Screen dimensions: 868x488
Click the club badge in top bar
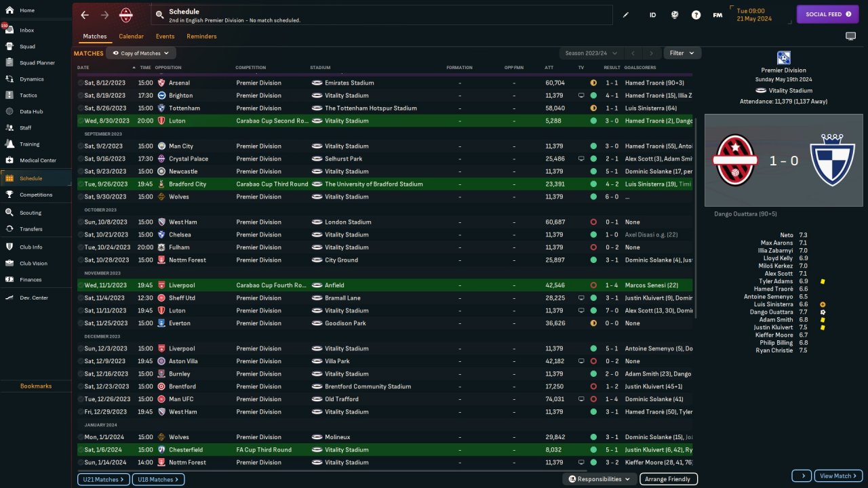(126, 14)
